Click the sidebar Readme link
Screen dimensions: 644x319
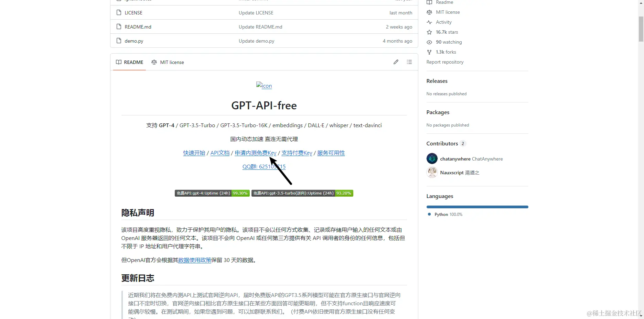pos(444,2)
